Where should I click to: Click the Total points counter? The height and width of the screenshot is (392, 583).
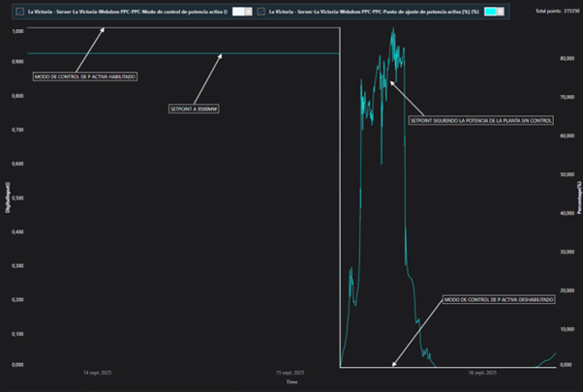click(555, 12)
